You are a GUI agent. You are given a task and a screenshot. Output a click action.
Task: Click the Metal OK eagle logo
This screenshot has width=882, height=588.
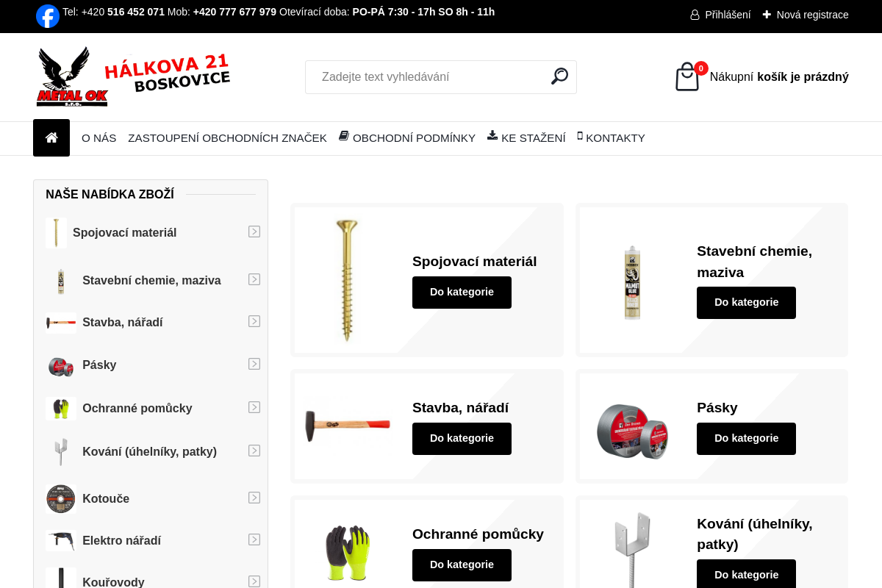(73, 76)
